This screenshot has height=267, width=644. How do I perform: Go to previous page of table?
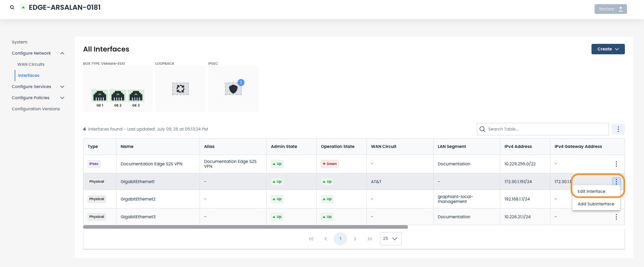click(x=326, y=239)
